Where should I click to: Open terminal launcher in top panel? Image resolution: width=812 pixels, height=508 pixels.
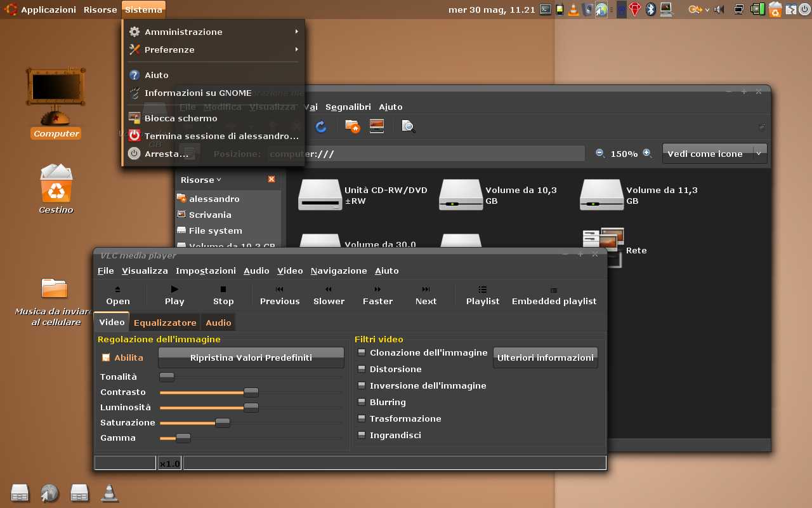[546, 9]
